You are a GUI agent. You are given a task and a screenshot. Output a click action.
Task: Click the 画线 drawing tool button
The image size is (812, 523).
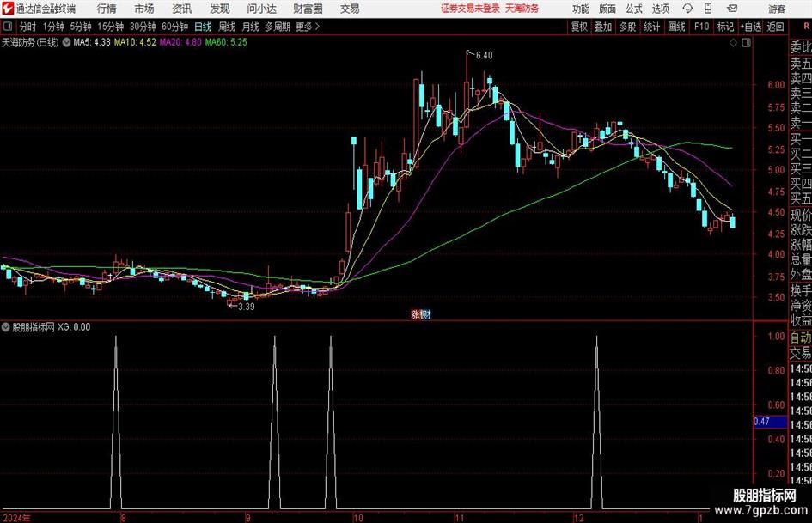tap(677, 27)
